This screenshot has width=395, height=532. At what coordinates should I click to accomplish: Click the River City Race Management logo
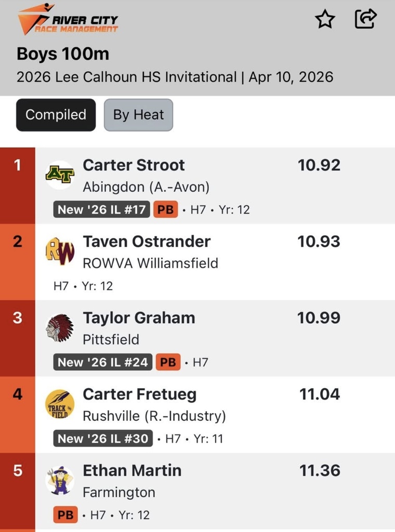click(68, 20)
